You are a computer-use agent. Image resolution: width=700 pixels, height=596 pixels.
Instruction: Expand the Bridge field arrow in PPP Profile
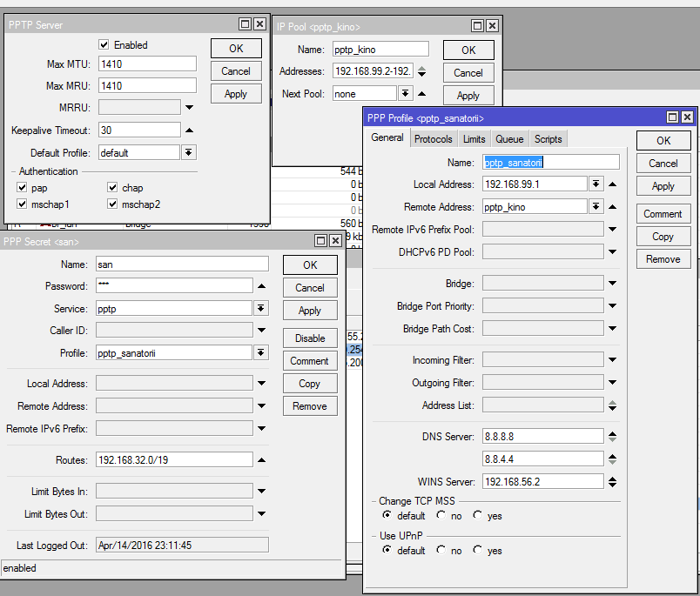tap(613, 284)
